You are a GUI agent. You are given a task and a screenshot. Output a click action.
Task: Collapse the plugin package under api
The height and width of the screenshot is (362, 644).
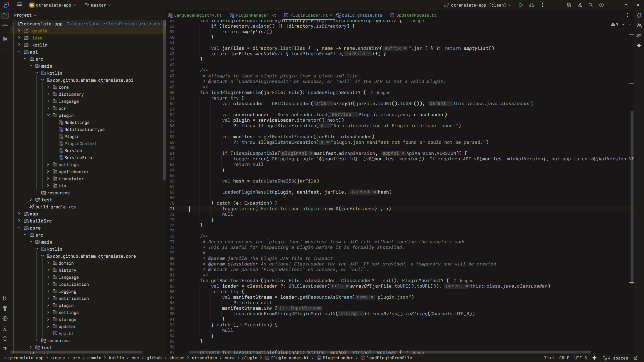48,115
